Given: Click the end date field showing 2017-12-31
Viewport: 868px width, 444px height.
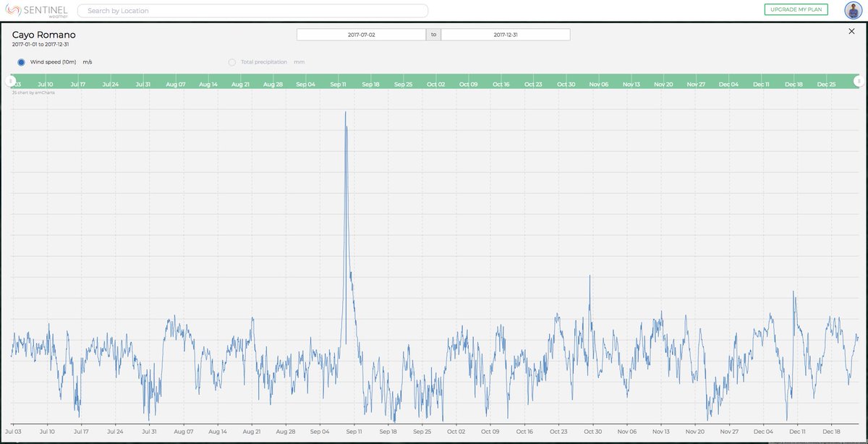Looking at the screenshot, I should [504, 33].
